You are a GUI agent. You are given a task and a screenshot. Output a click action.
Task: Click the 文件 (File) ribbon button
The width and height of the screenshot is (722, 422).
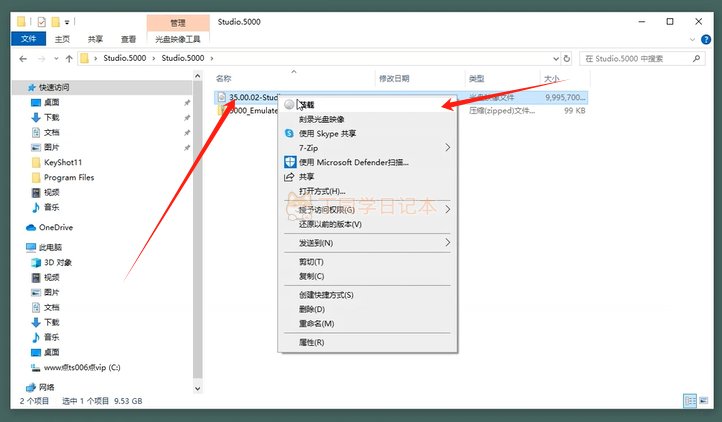click(28, 39)
